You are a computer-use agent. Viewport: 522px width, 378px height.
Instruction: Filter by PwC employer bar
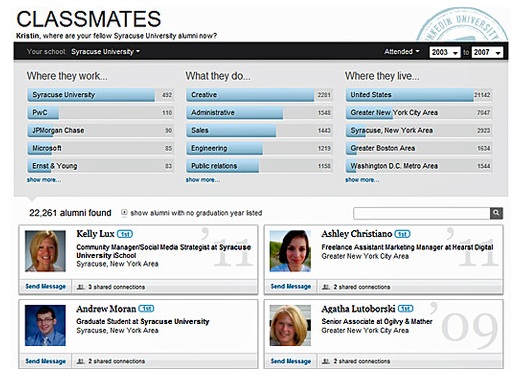click(x=100, y=113)
